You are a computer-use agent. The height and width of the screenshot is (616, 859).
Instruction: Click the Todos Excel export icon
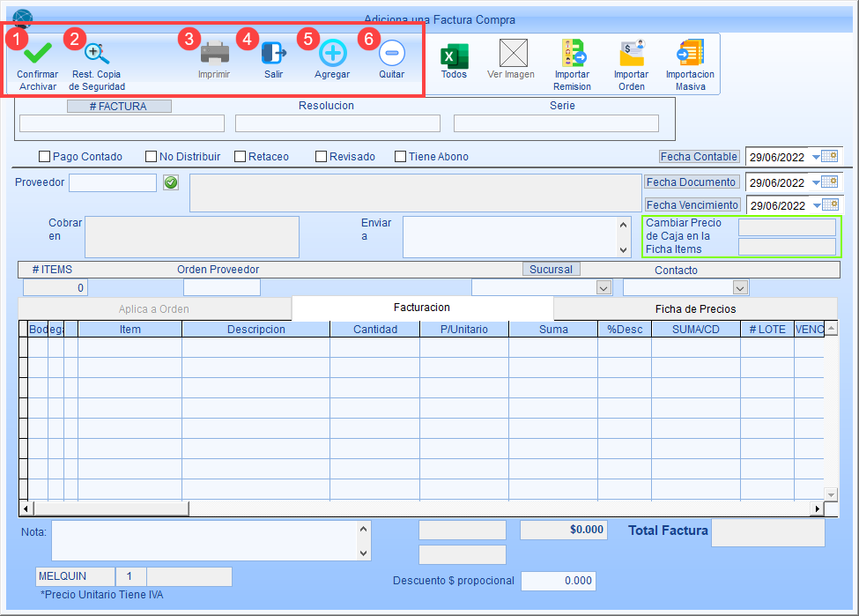click(454, 56)
